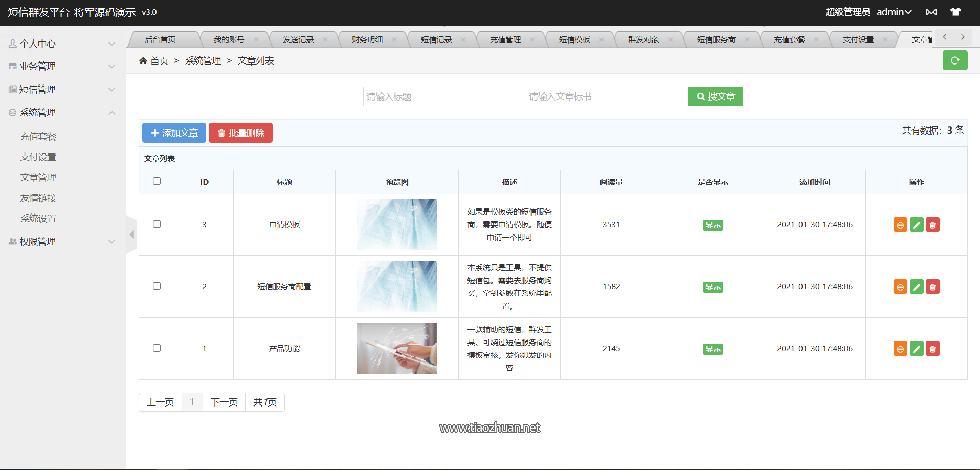The image size is (980, 470).
Task: Click the 添加文章 button
Action: [x=174, y=133]
